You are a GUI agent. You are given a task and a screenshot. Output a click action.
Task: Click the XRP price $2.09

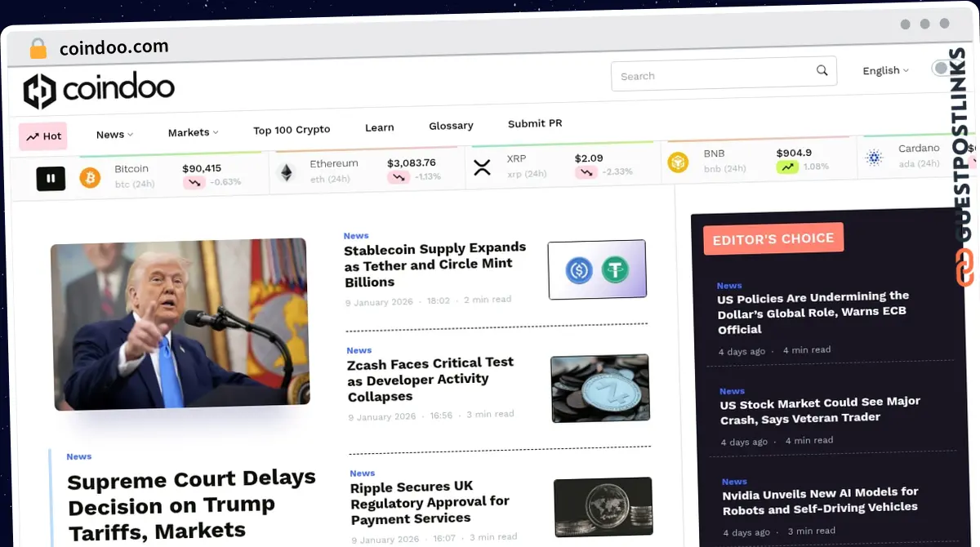click(x=589, y=158)
